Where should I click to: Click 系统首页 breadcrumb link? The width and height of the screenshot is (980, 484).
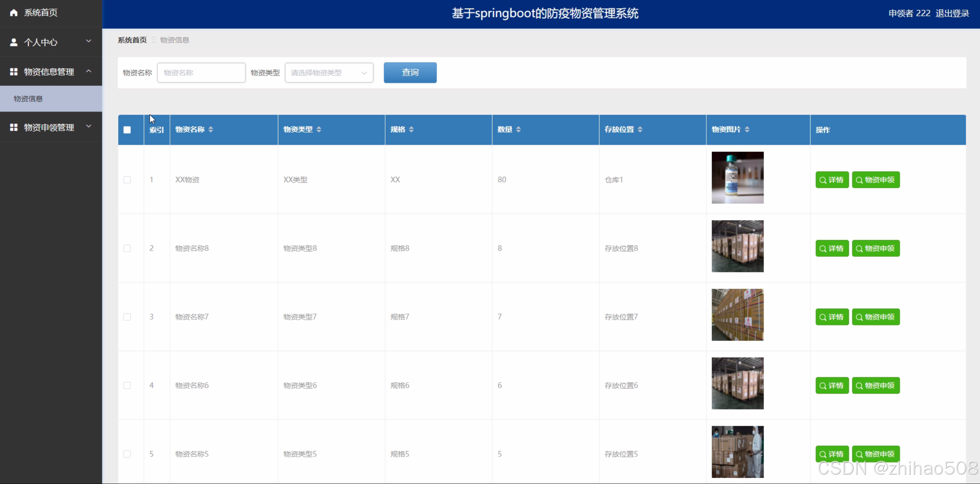(132, 40)
